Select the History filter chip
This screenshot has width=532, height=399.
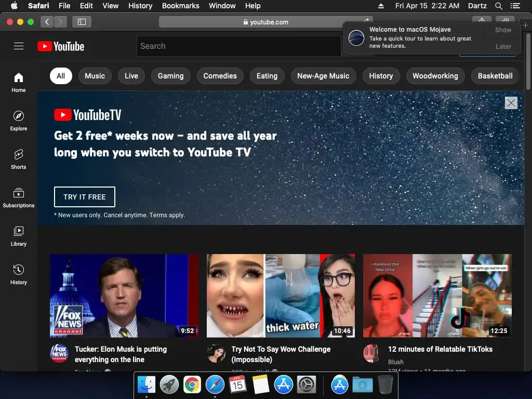point(381,76)
